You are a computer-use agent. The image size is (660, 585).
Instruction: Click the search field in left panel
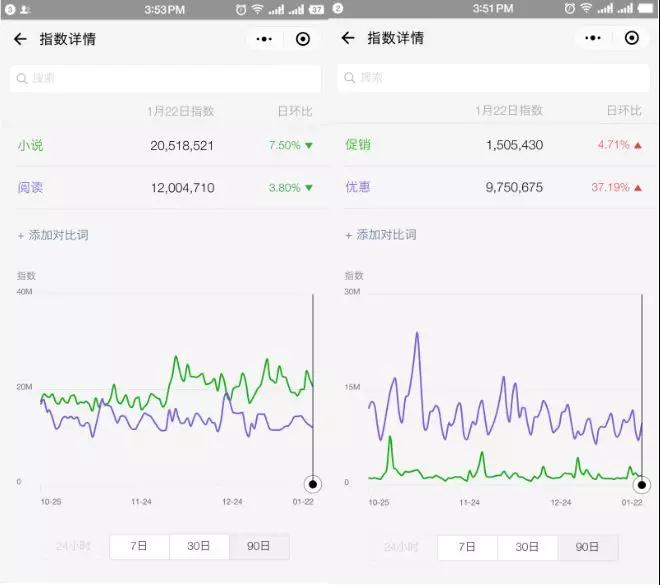pos(165,78)
